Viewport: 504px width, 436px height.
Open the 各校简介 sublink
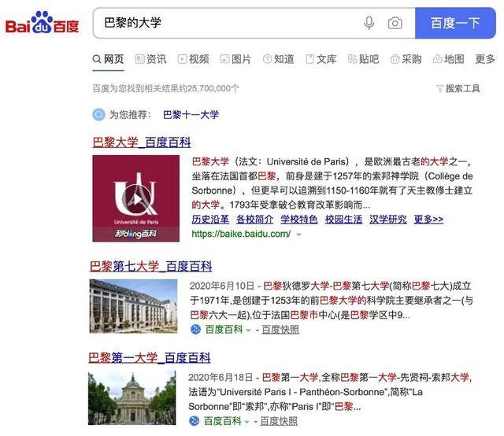[255, 220]
